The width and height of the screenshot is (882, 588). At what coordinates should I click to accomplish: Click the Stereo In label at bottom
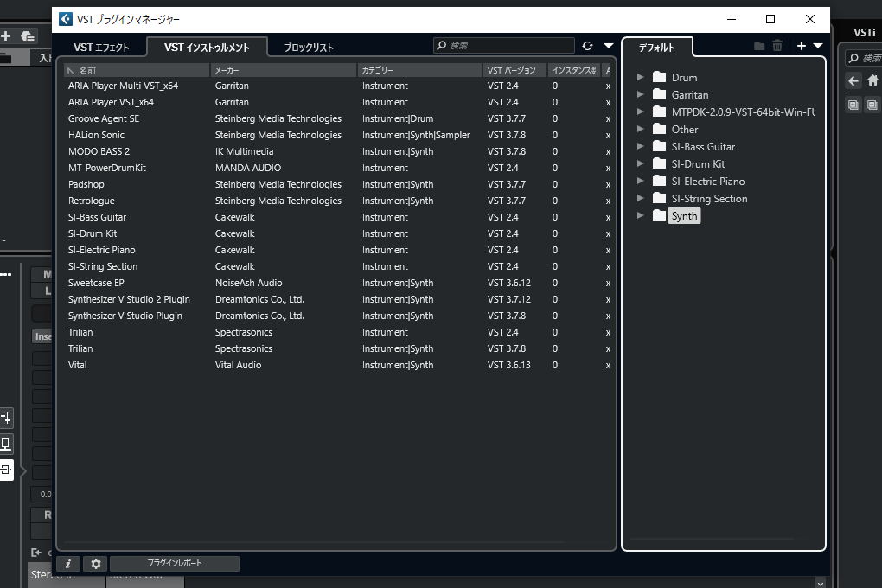click(54, 574)
